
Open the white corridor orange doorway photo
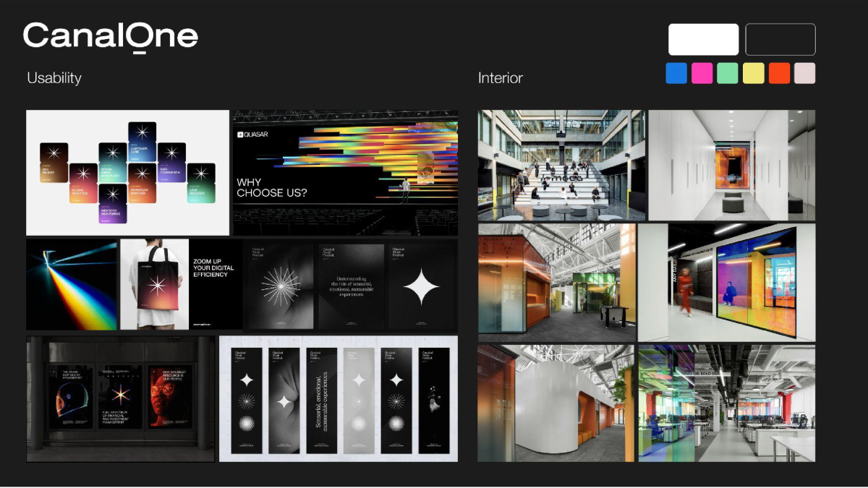[x=732, y=166]
